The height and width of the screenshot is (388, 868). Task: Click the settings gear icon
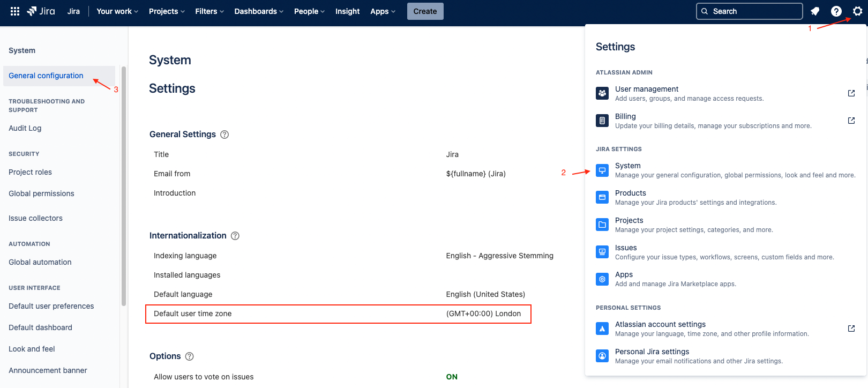coord(858,11)
